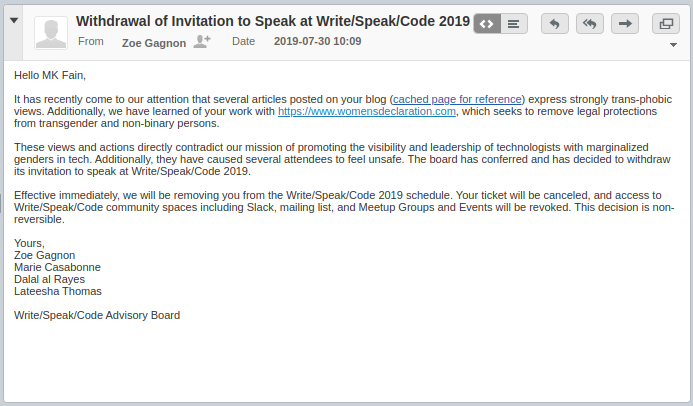Select signature name Marie Casabonne

(57, 267)
